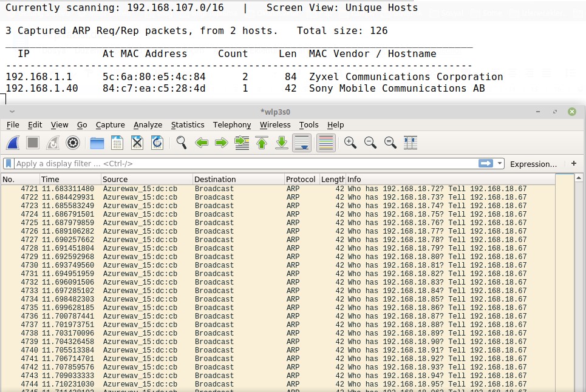Click the Expression... button
Image resolution: width=586 pixels, height=392 pixels.
click(533, 164)
